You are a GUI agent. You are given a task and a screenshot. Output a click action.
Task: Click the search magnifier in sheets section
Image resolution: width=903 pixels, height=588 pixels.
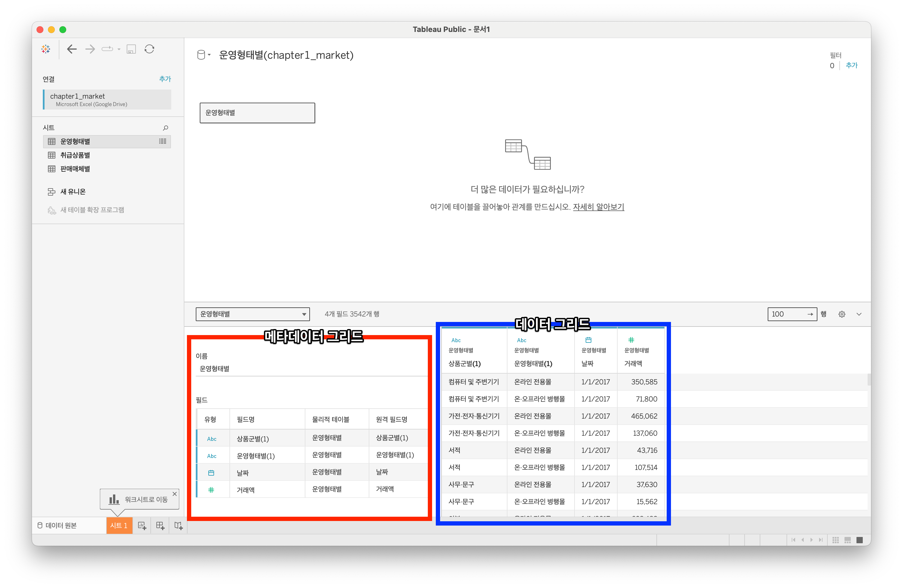(166, 128)
